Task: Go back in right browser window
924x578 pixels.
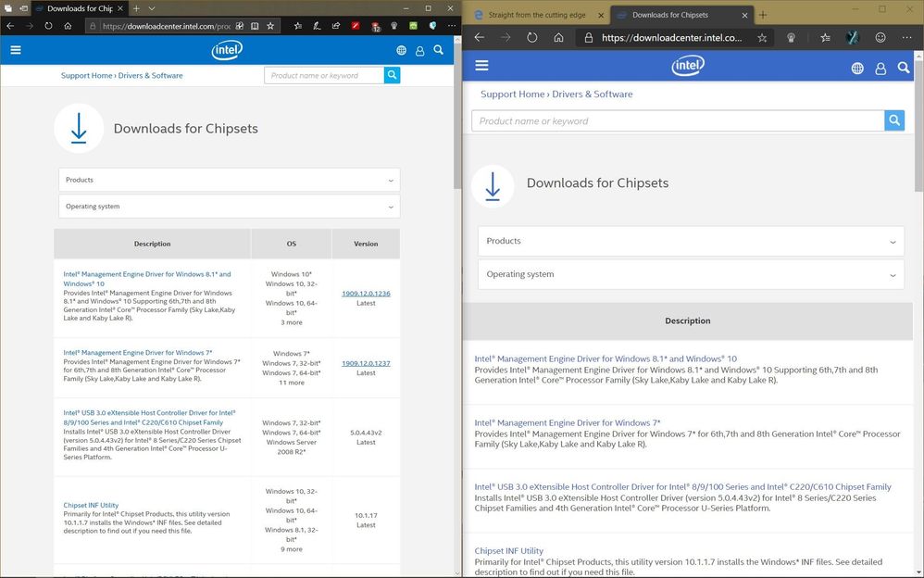Action: 480,37
